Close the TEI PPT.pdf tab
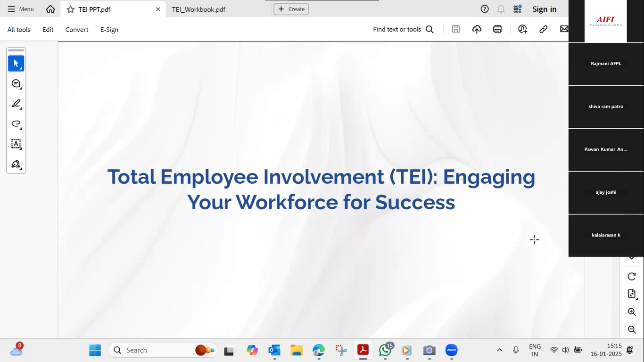 click(x=158, y=9)
